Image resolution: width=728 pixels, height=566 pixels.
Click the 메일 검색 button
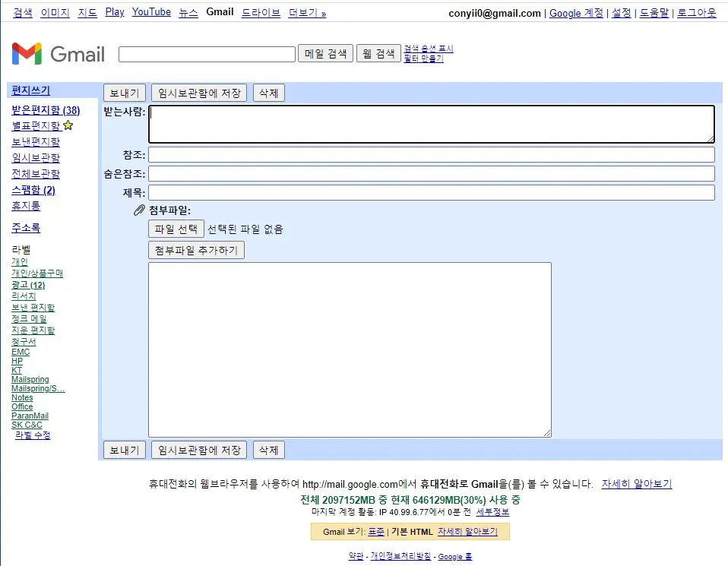[325, 53]
